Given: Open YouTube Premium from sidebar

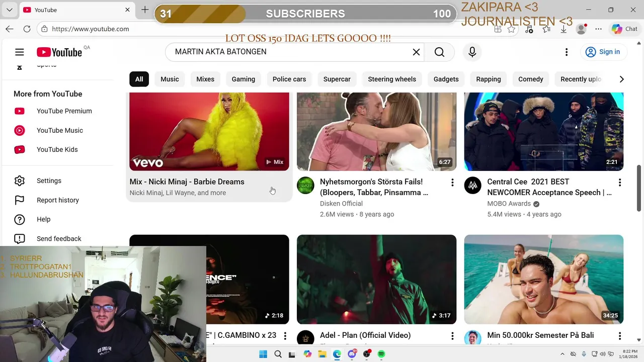Looking at the screenshot, I should tap(58, 111).
